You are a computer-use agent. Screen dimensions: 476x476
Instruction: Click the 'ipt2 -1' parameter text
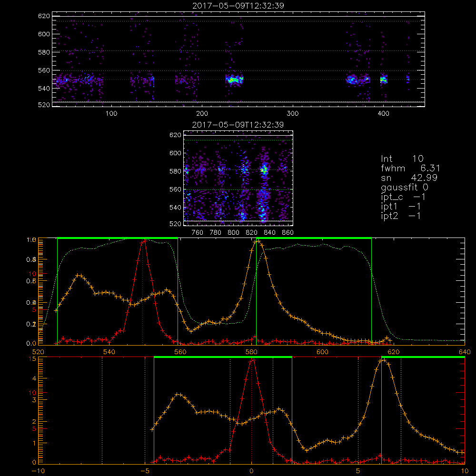coord(401,216)
